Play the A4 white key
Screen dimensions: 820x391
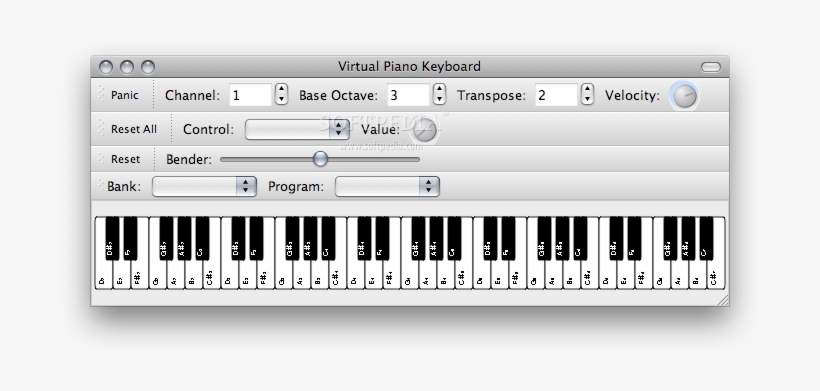[x=427, y=275]
